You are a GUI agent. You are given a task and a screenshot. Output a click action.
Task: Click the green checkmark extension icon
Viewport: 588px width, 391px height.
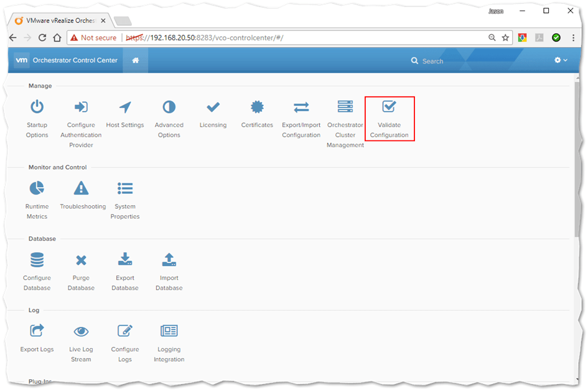coord(556,37)
